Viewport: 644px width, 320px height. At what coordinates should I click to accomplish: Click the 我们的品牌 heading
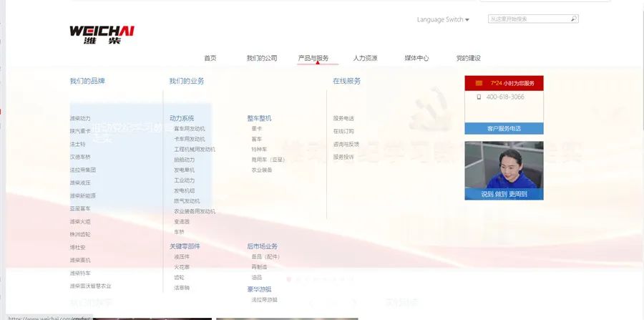[x=87, y=81]
